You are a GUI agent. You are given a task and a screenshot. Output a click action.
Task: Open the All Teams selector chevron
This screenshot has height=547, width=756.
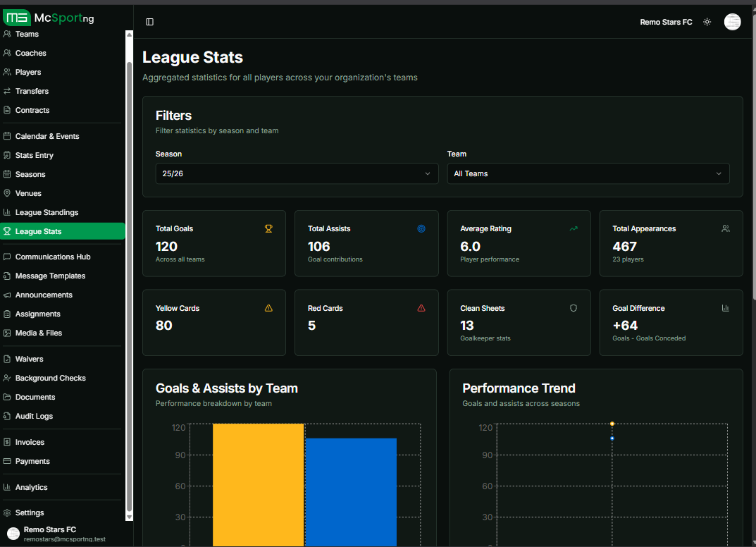[718, 173]
